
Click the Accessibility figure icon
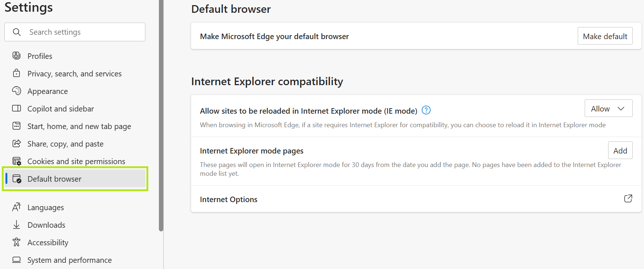tap(16, 242)
